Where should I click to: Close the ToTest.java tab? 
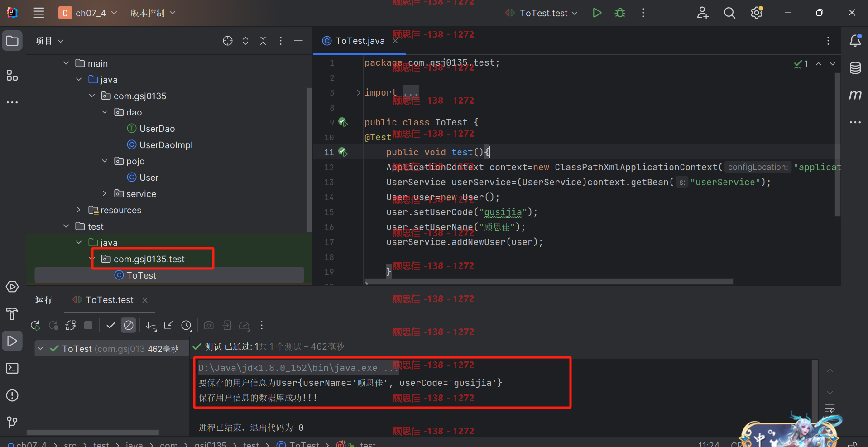pyautogui.click(x=395, y=41)
